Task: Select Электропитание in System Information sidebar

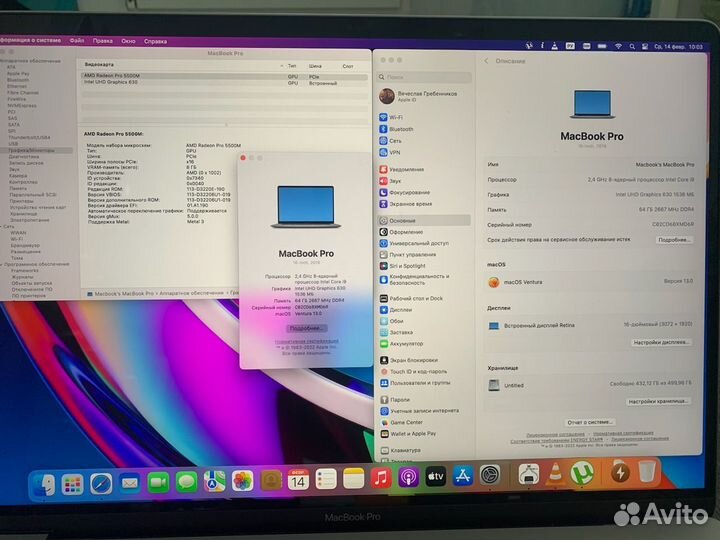Action: 29,220
